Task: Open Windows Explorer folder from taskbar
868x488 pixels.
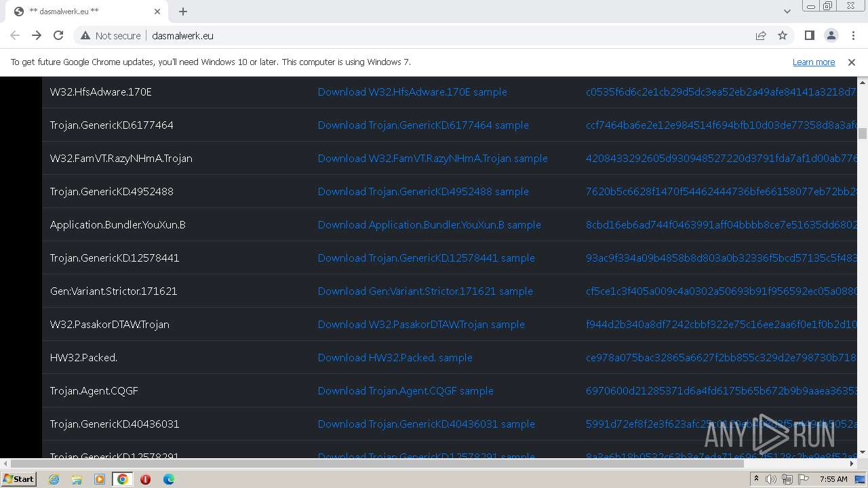Action: [x=77, y=479]
